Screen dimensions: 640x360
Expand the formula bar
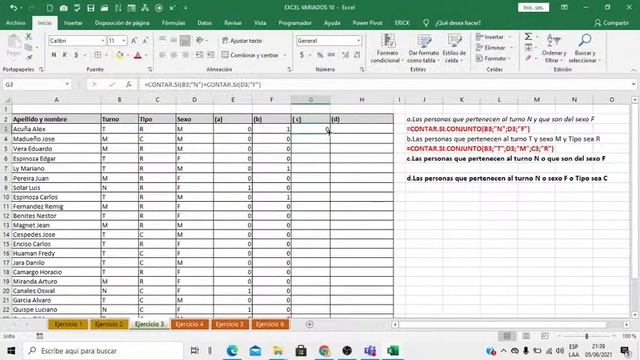coord(633,84)
